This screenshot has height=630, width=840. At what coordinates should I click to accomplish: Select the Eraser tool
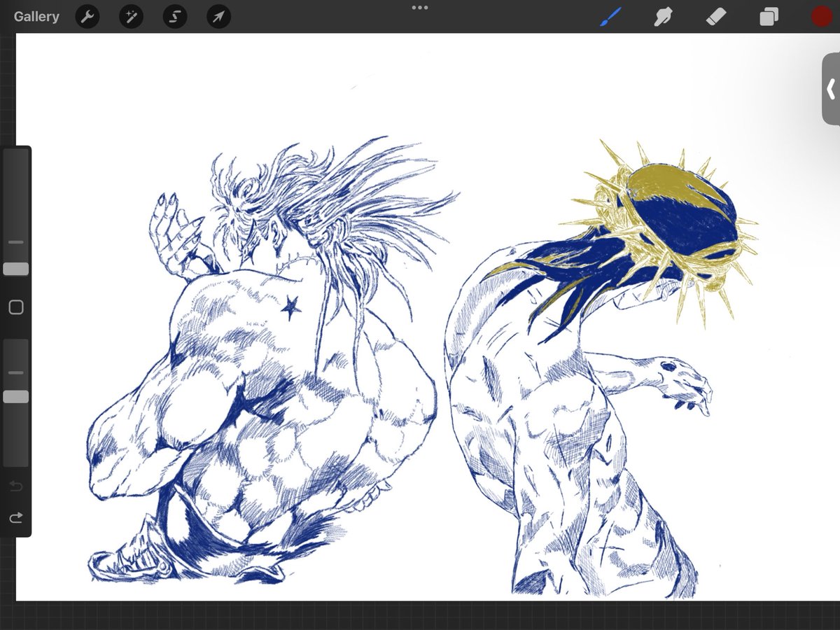[716, 16]
